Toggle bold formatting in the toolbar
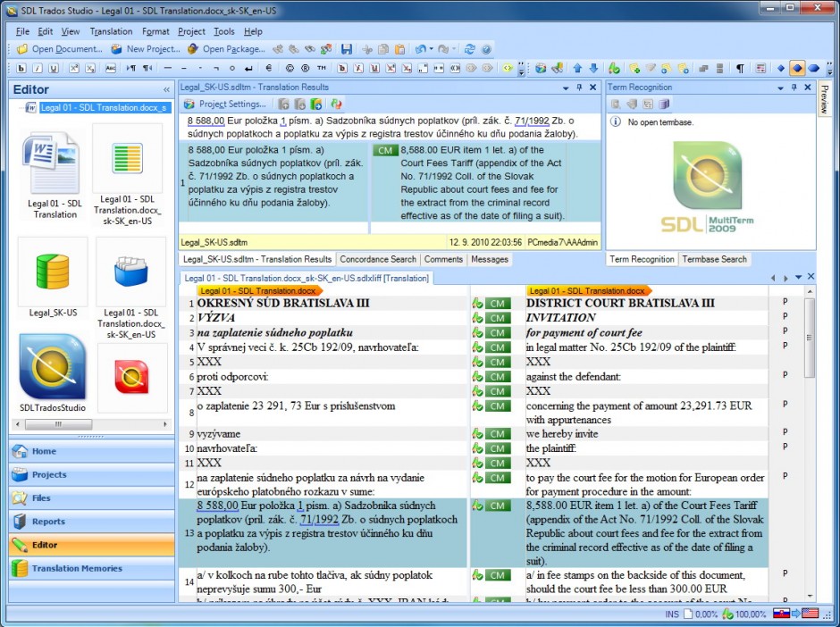This screenshot has height=627, width=840. pos(21,69)
